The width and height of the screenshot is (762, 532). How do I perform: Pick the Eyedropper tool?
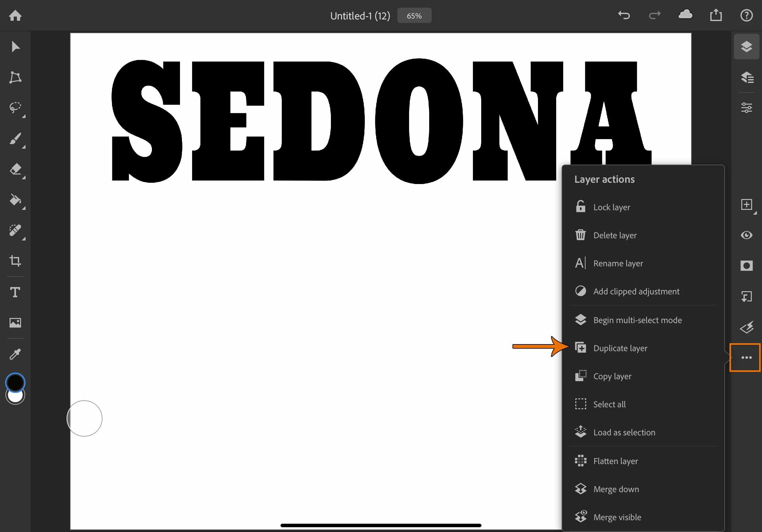tap(15, 354)
